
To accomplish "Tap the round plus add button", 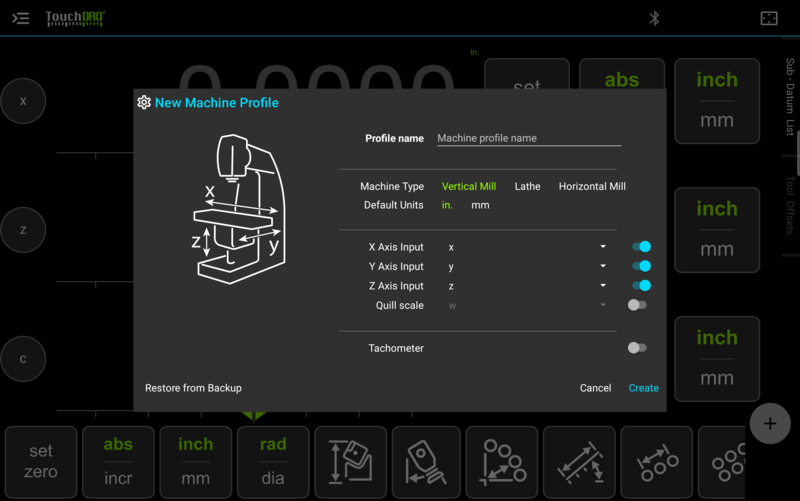I will click(x=770, y=423).
